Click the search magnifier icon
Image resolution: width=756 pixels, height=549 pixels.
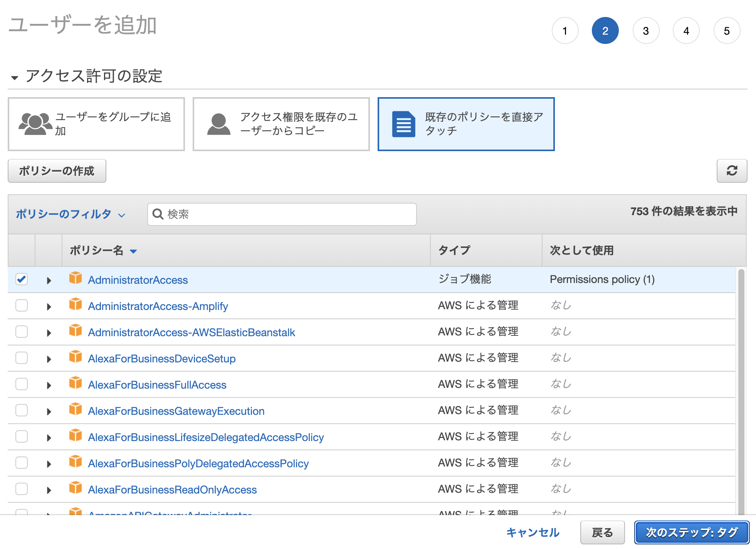[158, 214]
